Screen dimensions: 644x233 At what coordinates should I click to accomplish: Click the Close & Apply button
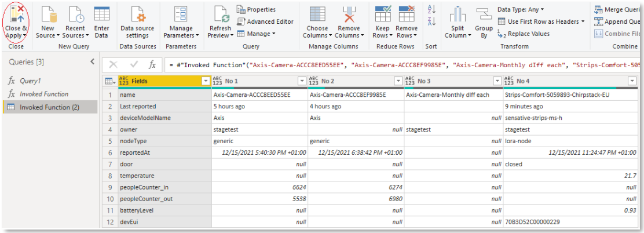click(16, 22)
